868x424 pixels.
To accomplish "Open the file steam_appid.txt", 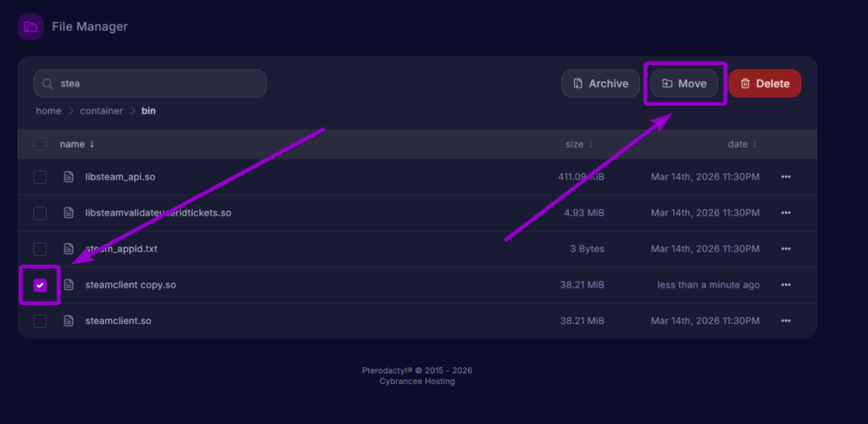I will pos(121,248).
